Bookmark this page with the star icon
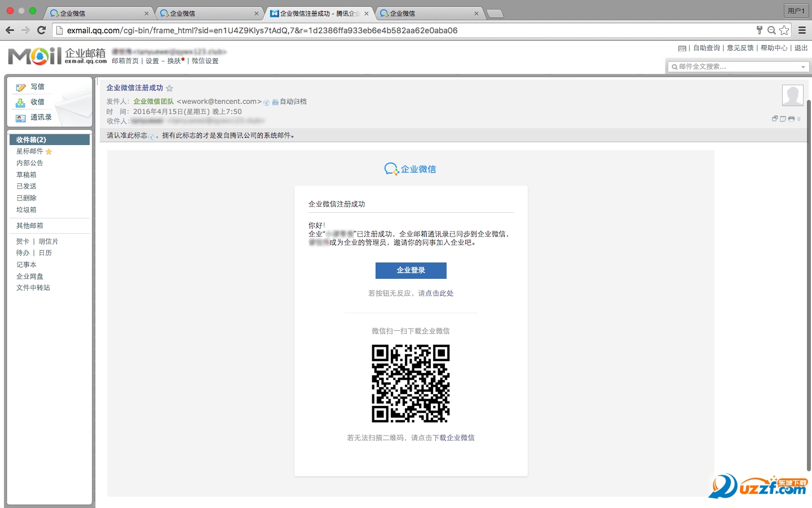The width and height of the screenshot is (812, 508). click(x=784, y=30)
